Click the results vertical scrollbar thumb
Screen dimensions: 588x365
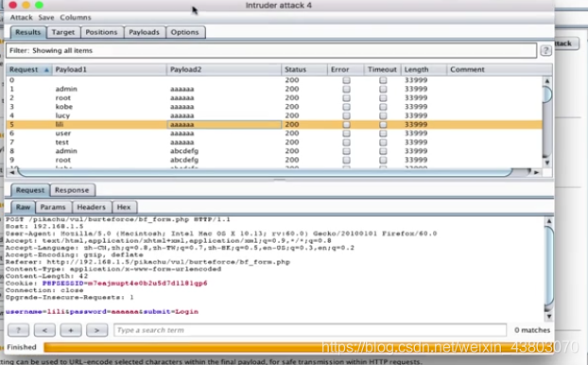(547, 95)
